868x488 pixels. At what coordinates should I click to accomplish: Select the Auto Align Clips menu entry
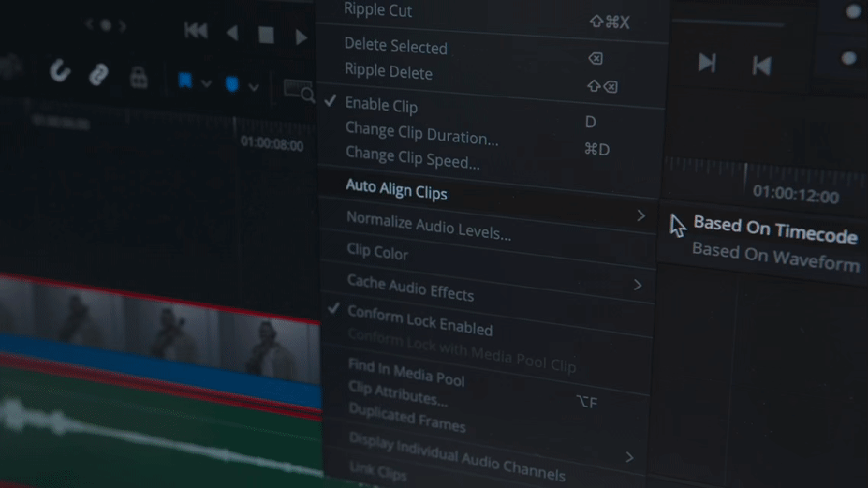click(x=397, y=189)
